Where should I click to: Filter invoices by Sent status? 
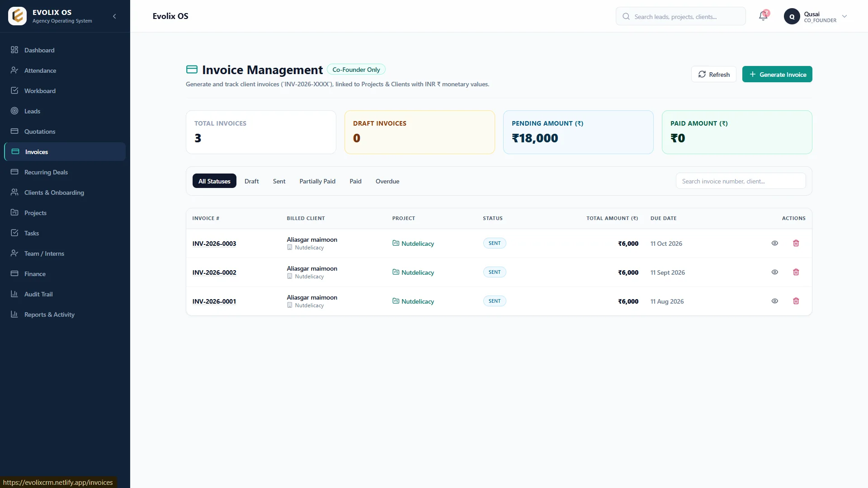(x=279, y=181)
